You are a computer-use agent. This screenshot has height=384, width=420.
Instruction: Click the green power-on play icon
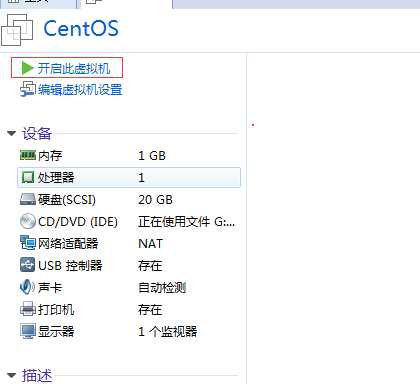point(27,68)
